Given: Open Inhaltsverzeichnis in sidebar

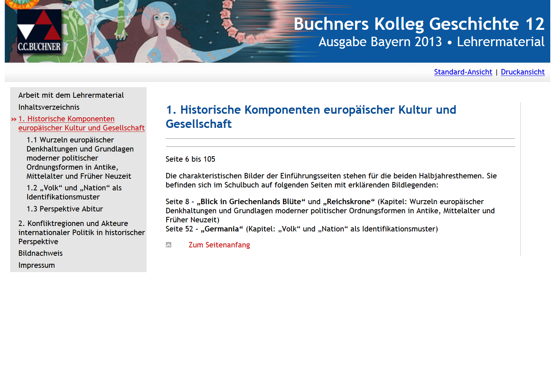Looking at the screenshot, I should click(x=49, y=107).
